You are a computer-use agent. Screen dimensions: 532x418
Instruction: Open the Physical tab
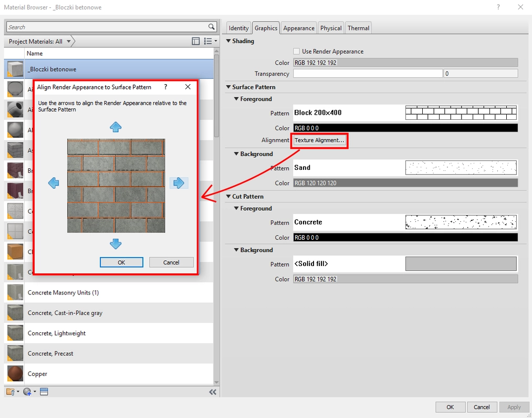[330, 27]
